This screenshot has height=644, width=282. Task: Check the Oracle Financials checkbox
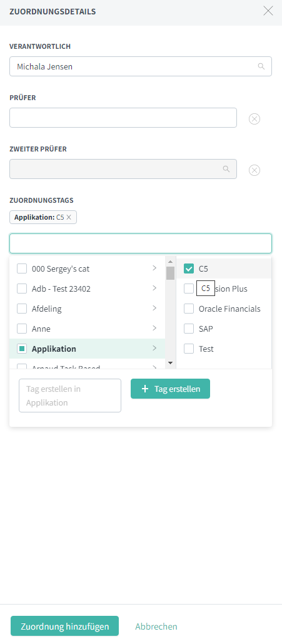click(189, 309)
